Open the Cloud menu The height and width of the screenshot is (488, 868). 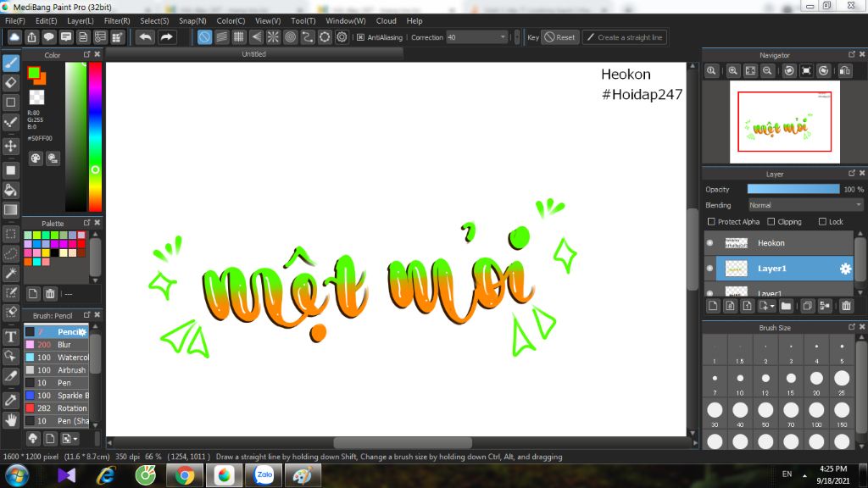click(386, 20)
